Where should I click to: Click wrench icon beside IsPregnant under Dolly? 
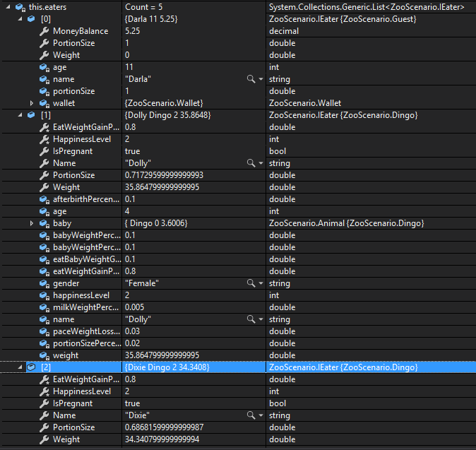click(44, 151)
